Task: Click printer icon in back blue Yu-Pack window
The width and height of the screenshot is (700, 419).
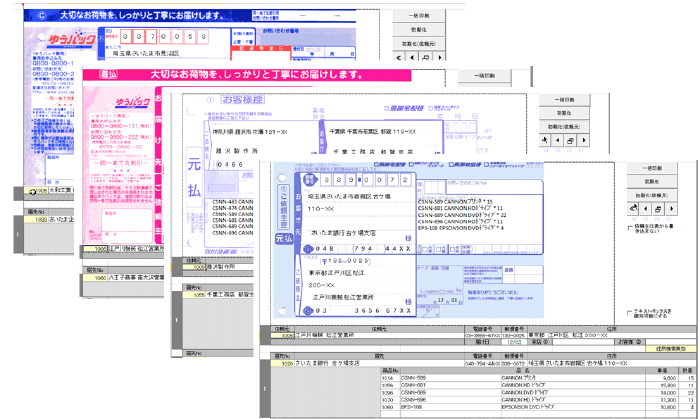Action: (425, 57)
